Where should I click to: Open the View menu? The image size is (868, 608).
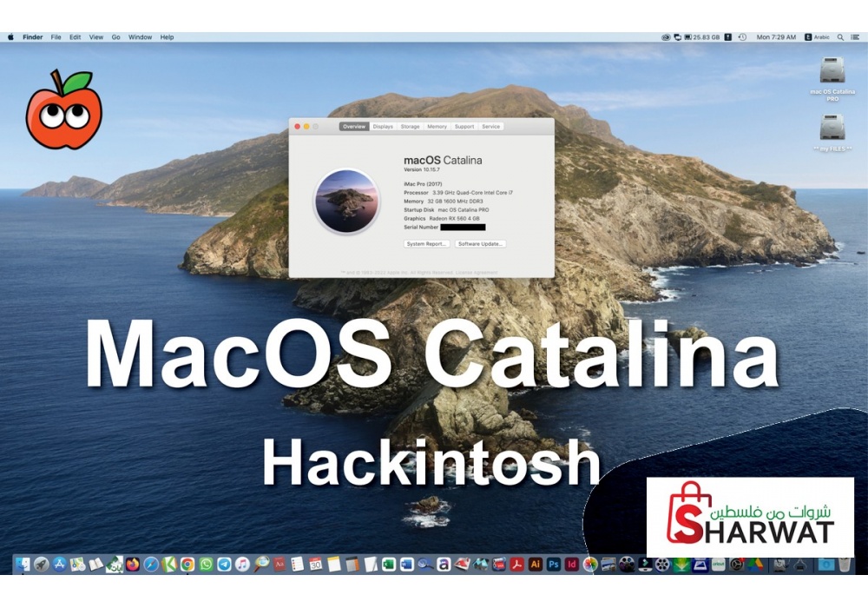[96, 37]
